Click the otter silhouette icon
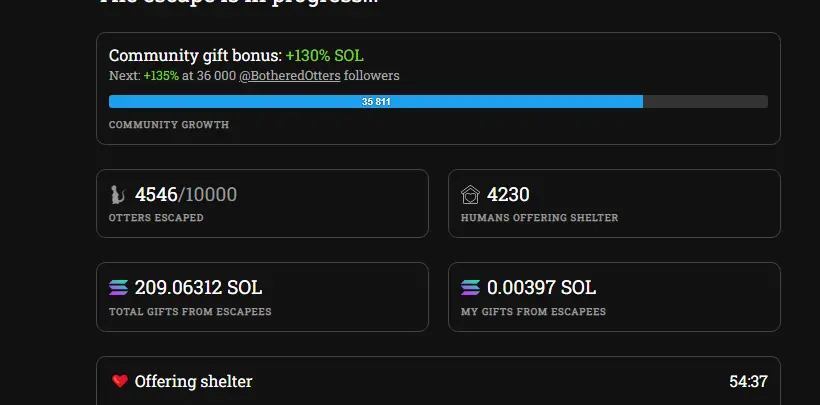This screenshot has height=405, width=820. (x=118, y=195)
